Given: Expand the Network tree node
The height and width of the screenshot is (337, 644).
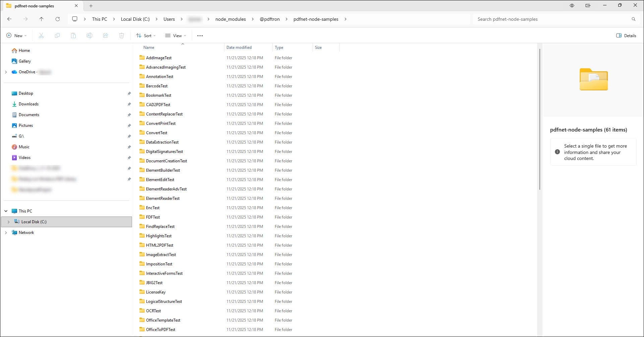Looking at the screenshot, I should tap(6, 232).
